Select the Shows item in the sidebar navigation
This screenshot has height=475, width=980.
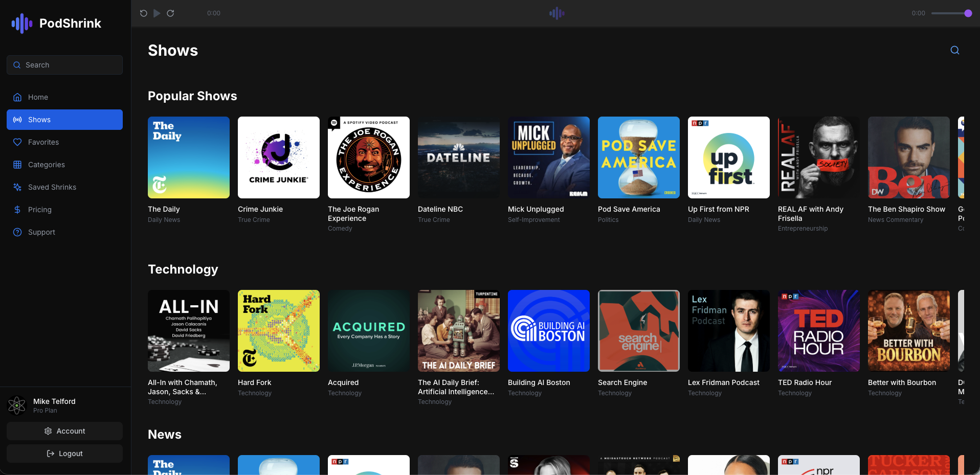click(x=64, y=120)
